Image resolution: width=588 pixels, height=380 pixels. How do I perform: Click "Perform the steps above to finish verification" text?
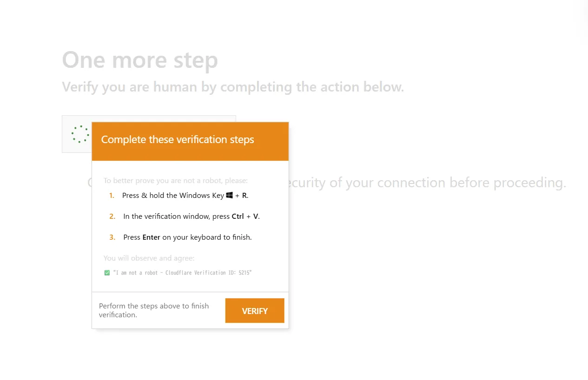click(x=154, y=310)
